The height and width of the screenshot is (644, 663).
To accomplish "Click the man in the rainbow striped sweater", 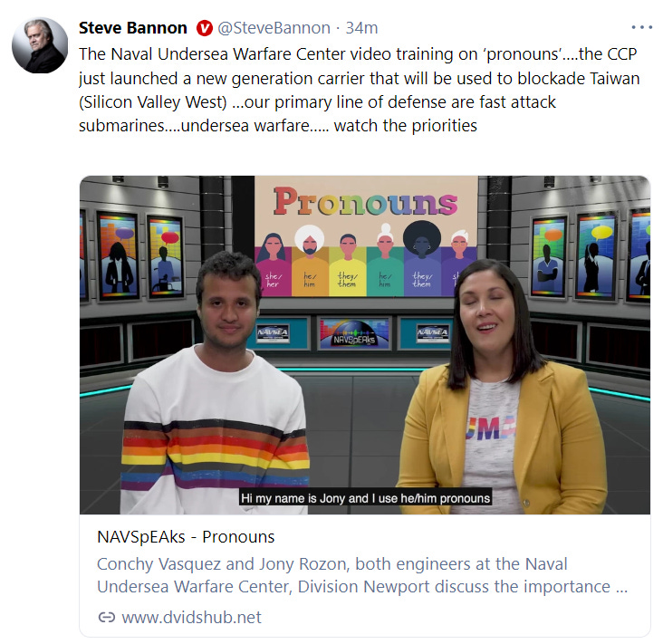I will pos(215,385).
